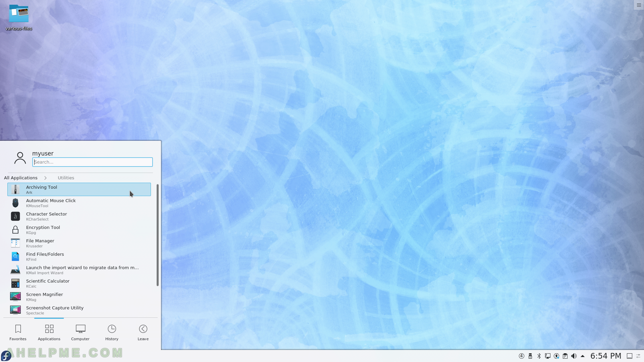Focus the Search input field
Image resolution: width=644 pixels, height=362 pixels.
point(93,162)
